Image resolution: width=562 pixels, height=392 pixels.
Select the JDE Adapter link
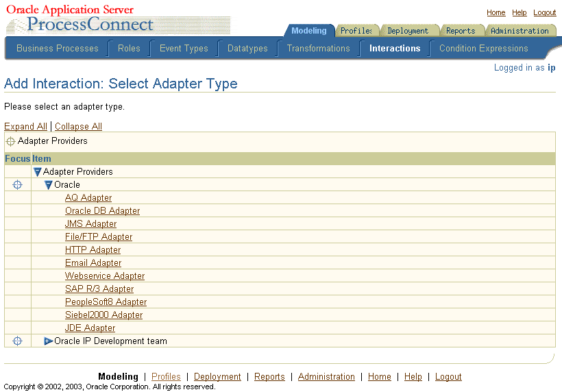[90, 328]
